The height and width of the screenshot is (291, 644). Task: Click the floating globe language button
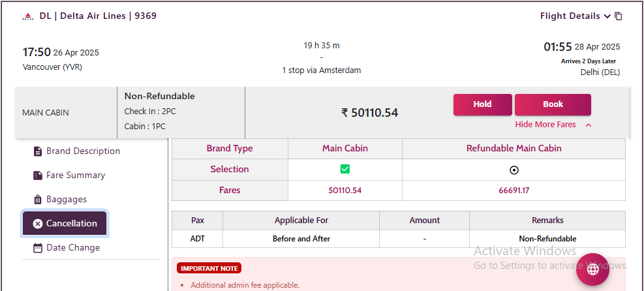(592, 269)
